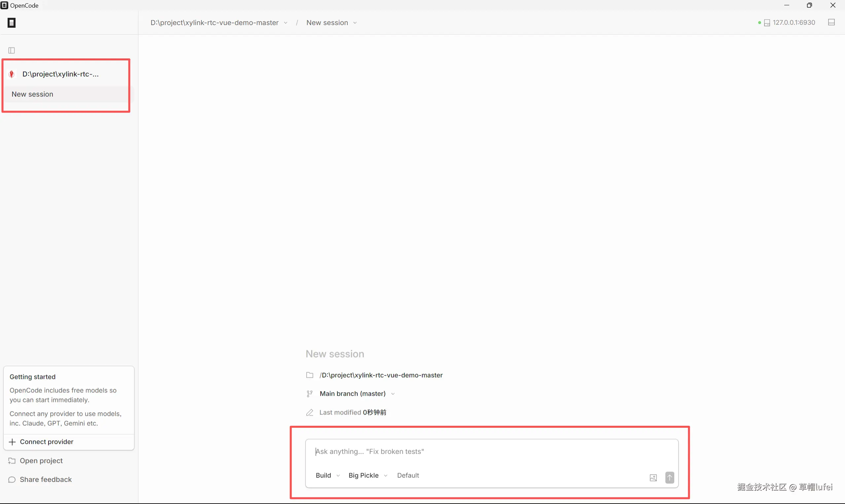The image size is (845, 504).
Task: Click the folder icon beside the project path
Action: 309,375
